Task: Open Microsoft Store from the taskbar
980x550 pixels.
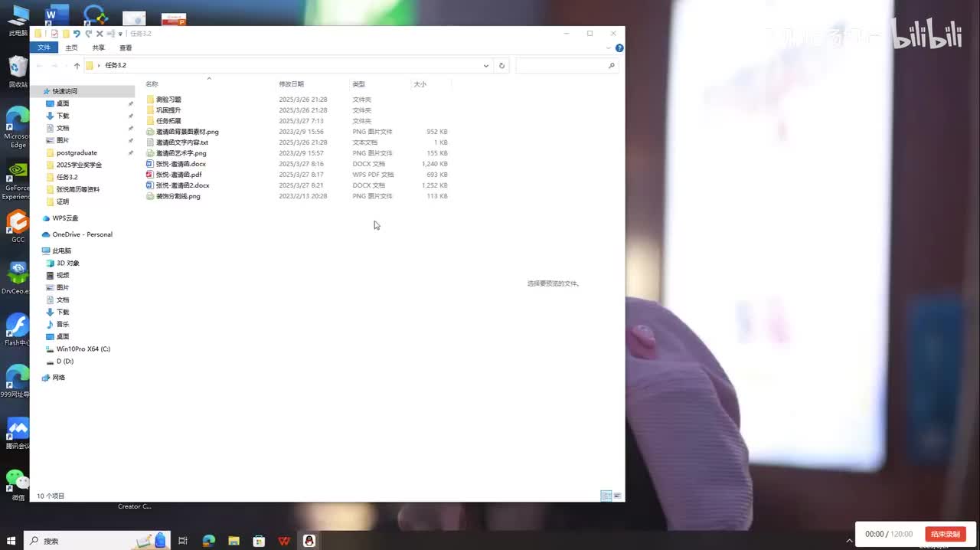Action: coord(259,541)
